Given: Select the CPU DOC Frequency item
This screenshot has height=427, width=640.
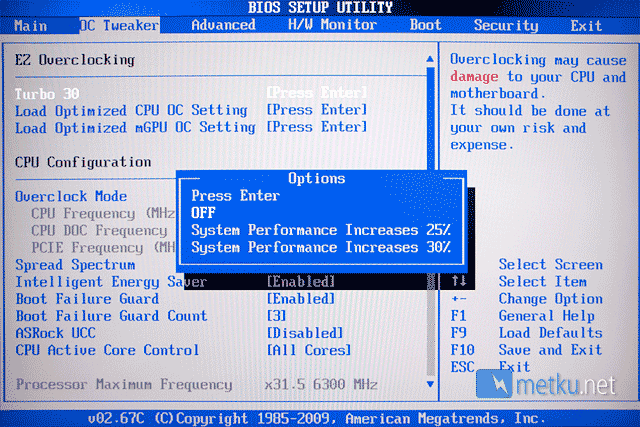Looking at the screenshot, I should (99, 231).
